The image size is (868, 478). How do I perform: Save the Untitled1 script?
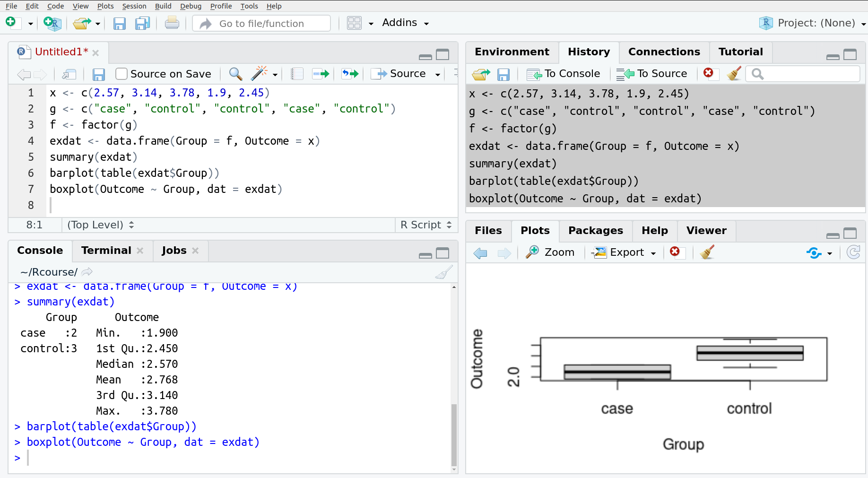(98, 74)
